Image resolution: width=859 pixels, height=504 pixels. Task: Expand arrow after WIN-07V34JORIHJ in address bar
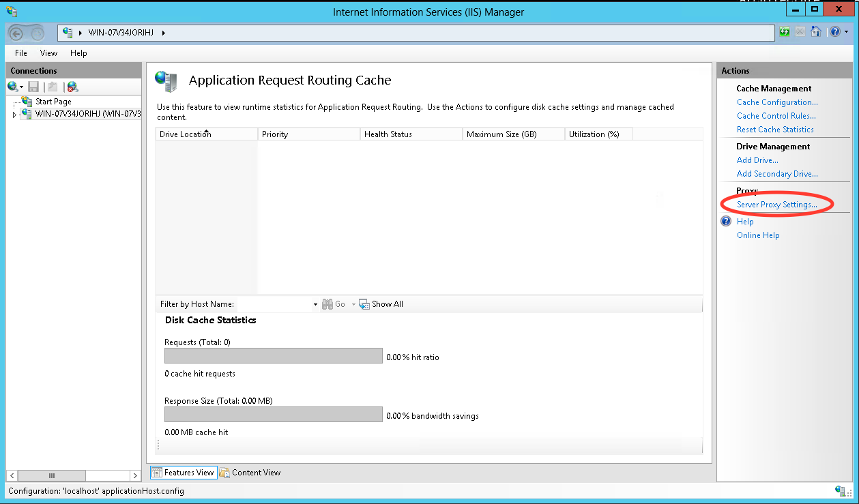click(164, 33)
